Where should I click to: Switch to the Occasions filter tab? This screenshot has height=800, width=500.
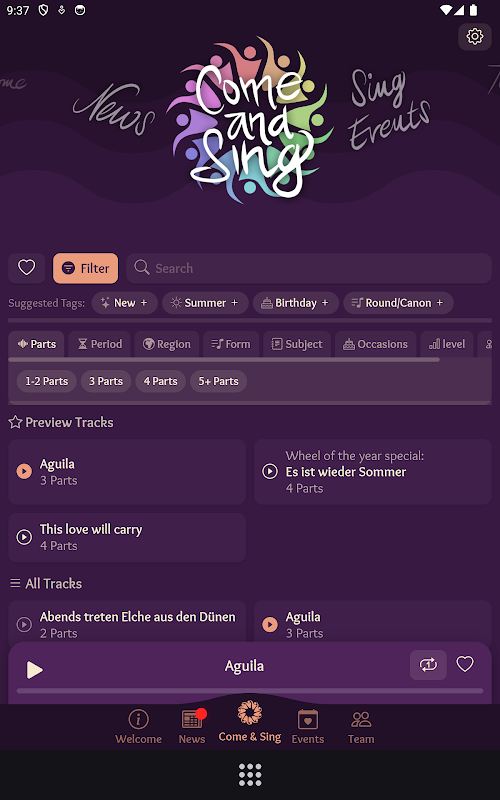point(375,344)
